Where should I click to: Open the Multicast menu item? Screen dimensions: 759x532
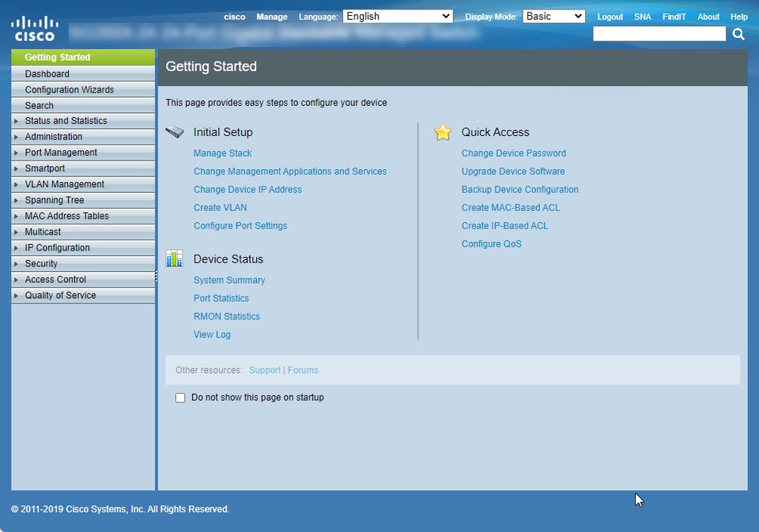(83, 232)
